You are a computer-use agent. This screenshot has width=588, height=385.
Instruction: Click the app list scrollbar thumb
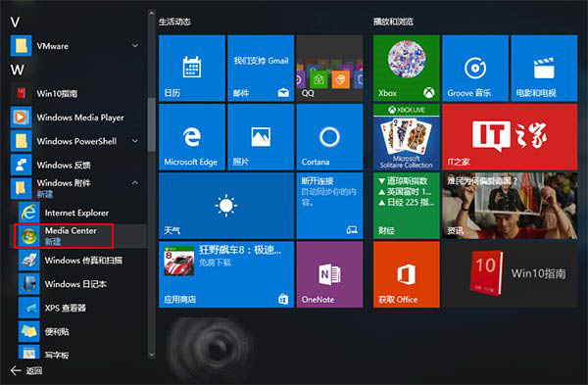(151, 124)
